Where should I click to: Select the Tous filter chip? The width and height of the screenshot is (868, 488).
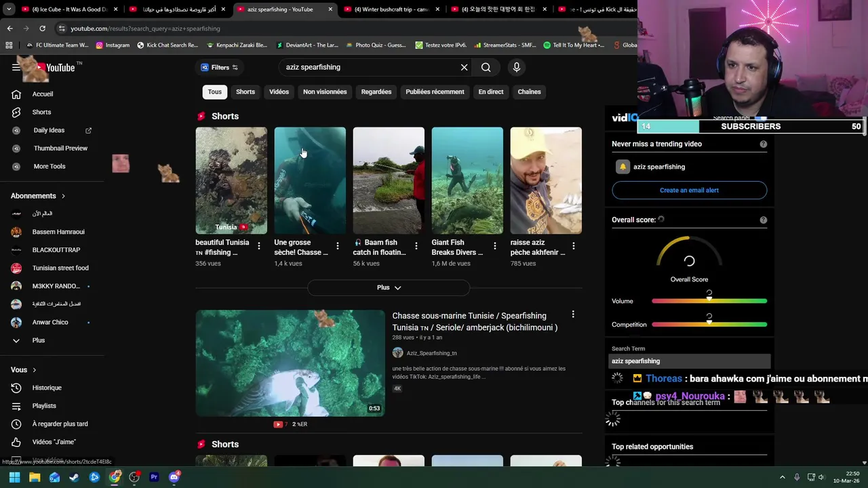pos(214,91)
